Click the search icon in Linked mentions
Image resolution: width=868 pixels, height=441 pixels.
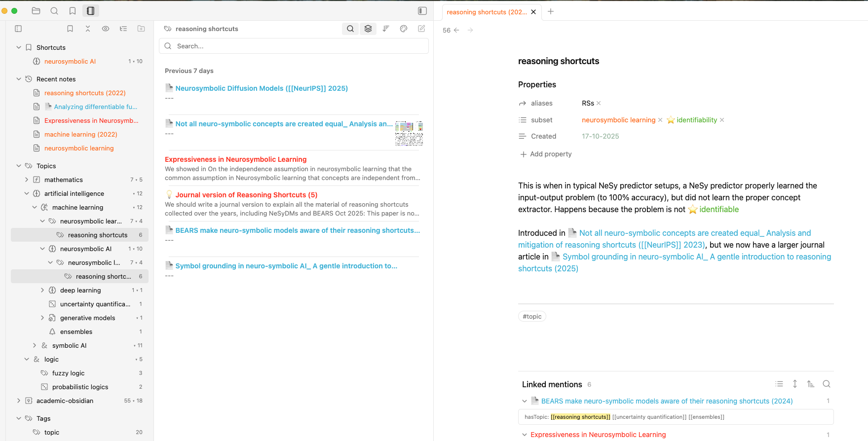coord(827,384)
